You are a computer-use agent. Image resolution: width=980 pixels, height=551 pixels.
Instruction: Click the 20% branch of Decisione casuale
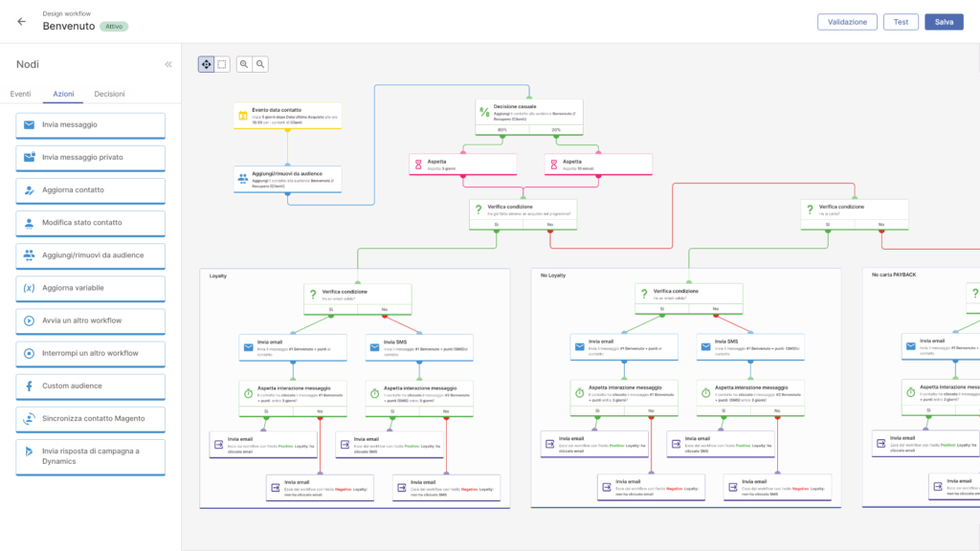click(556, 130)
